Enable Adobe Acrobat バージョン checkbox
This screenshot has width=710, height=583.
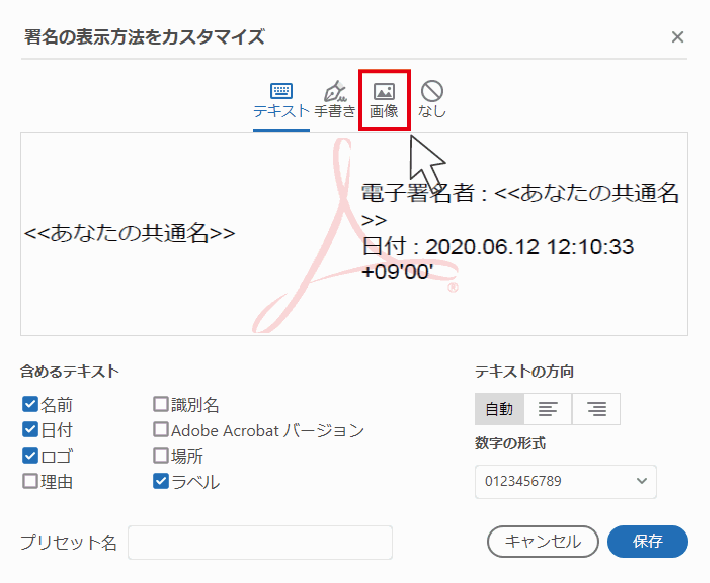[x=161, y=430]
